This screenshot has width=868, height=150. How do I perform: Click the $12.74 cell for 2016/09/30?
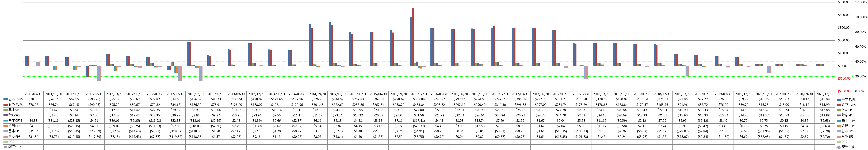click(x=480, y=121)
